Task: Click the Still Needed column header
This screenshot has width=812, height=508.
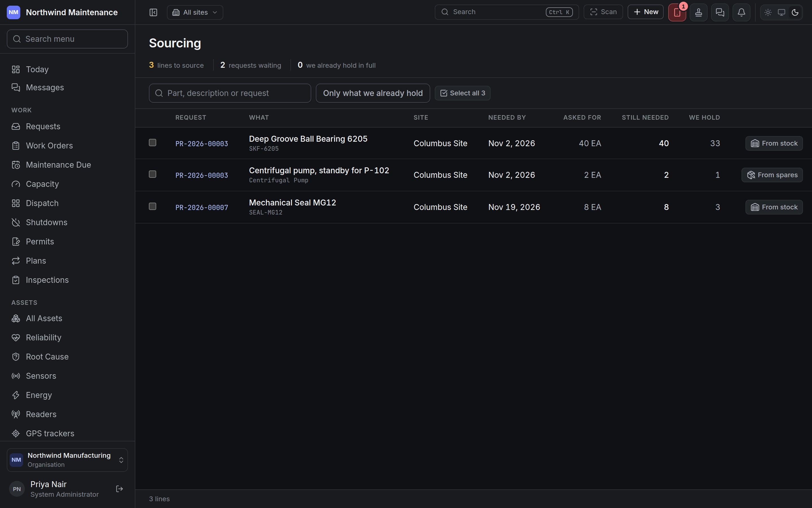Action: 645,118
